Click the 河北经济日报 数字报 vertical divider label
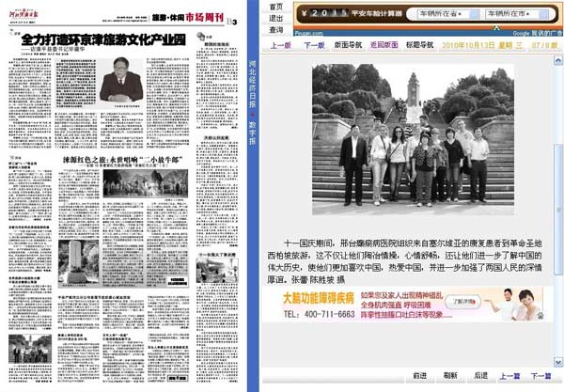This screenshot has width=564, height=392. click(253, 102)
